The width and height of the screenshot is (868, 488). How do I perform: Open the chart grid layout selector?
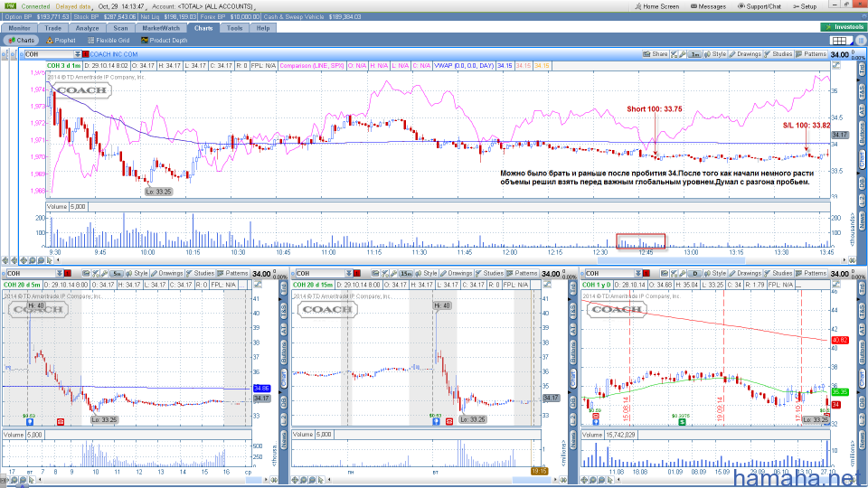coord(840,41)
